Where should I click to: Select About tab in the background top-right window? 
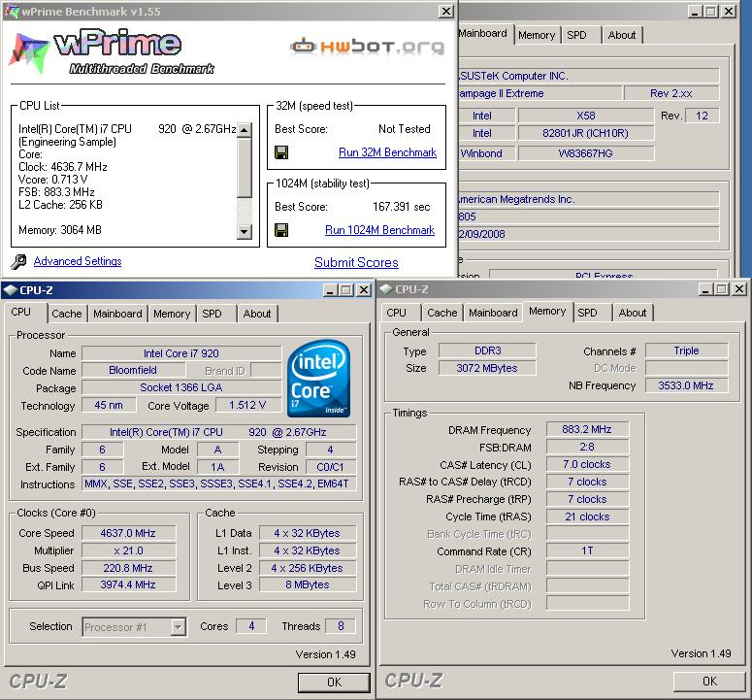tap(622, 35)
